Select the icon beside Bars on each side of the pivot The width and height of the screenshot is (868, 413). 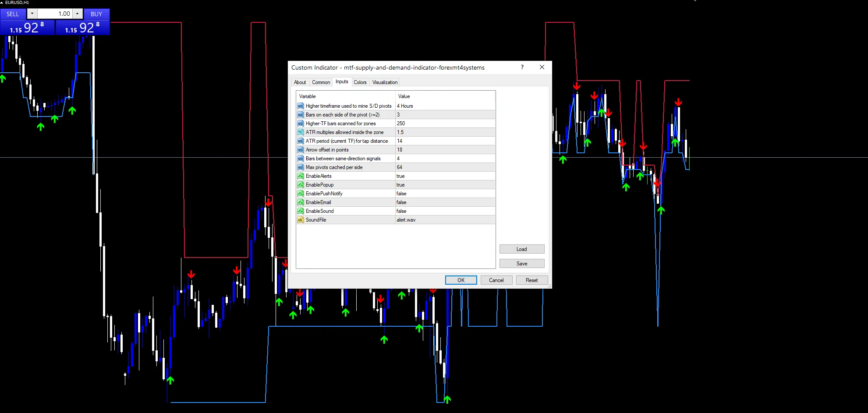(301, 115)
